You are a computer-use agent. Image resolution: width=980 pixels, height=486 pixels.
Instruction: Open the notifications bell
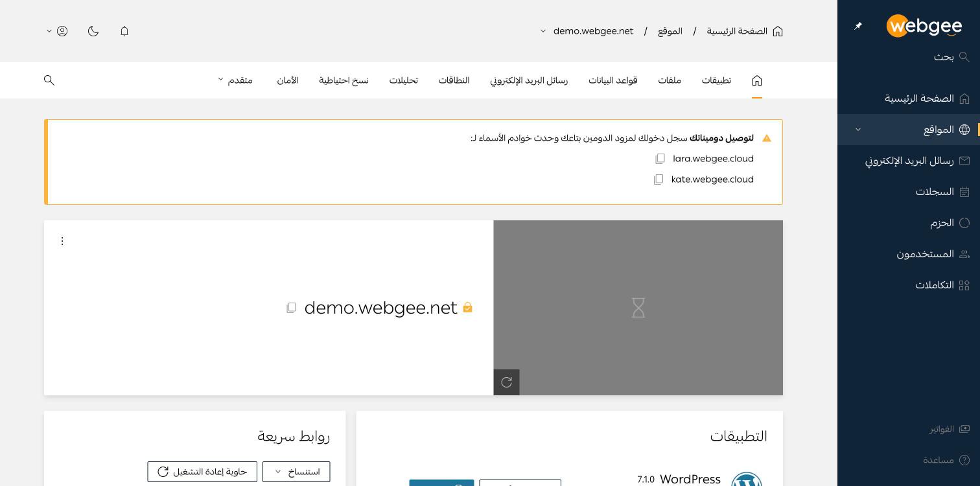[124, 31]
